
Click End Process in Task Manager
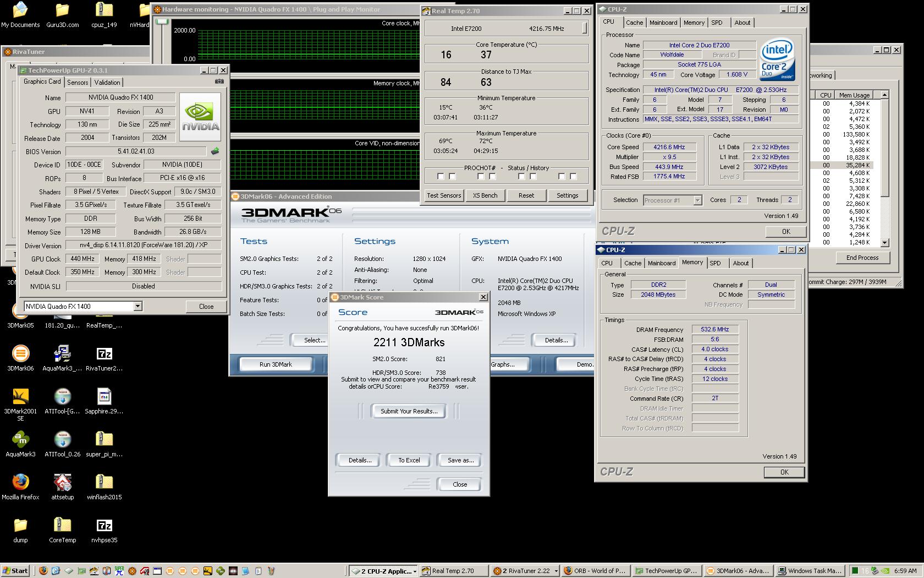862,258
